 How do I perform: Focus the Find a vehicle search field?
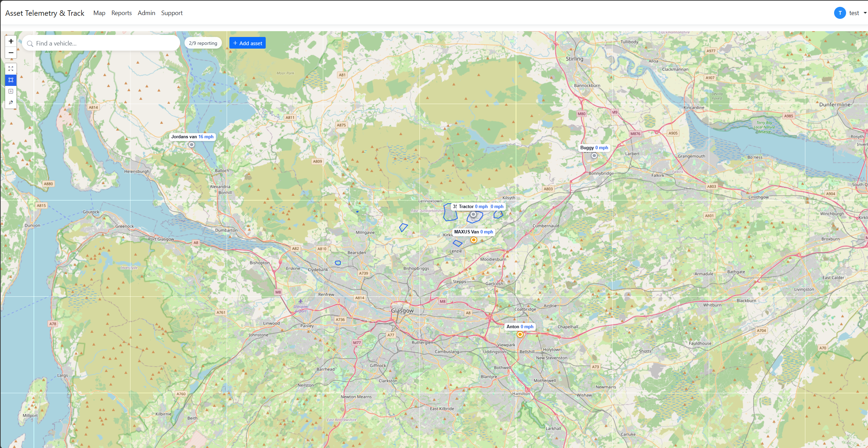pos(101,43)
